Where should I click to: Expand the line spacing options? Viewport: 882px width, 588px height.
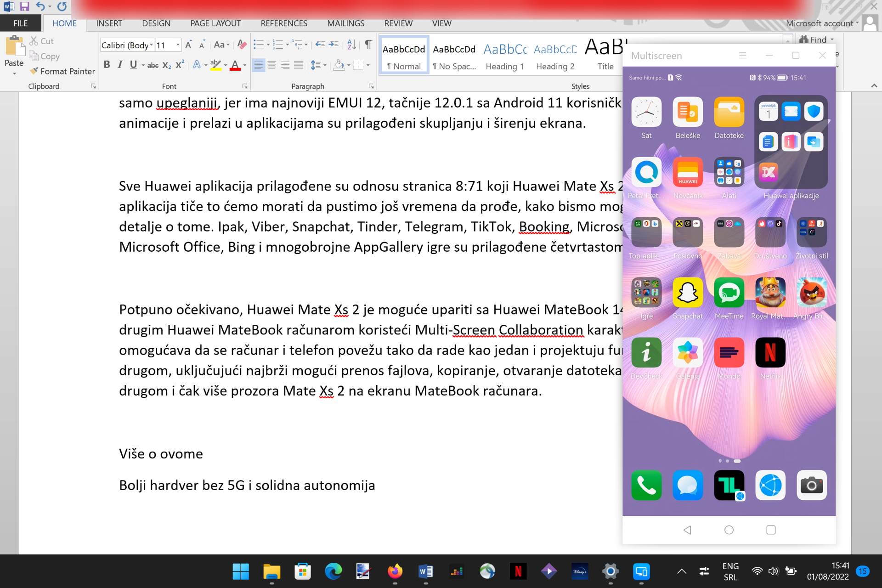[x=326, y=65]
